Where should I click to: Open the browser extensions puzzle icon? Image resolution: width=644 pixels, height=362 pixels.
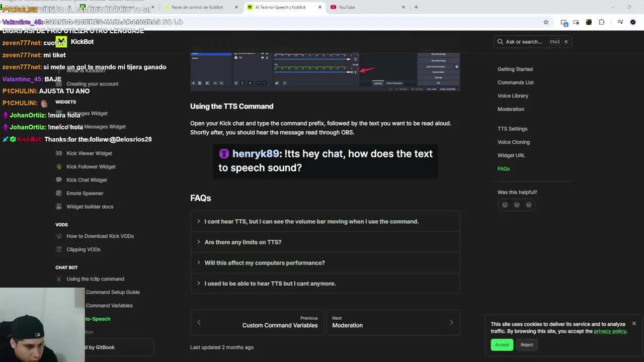(601, 22)
